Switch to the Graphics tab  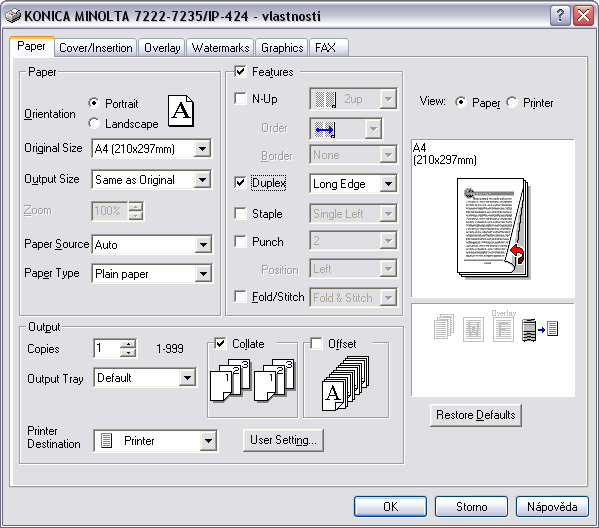click(x=282, y=48)
